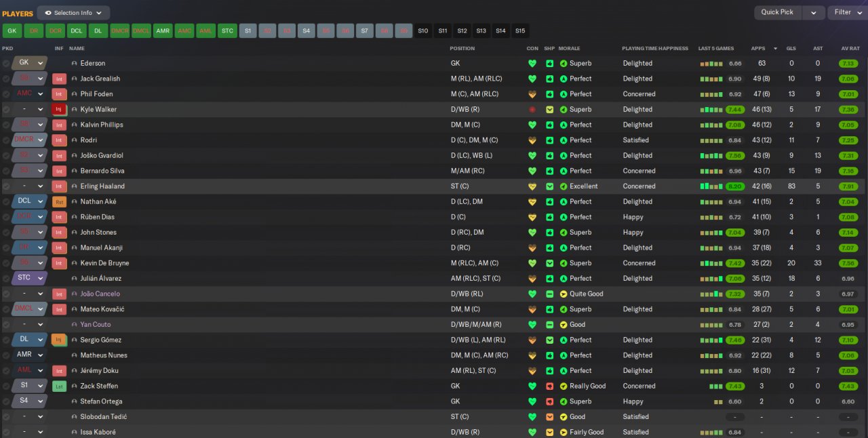Click Nathan Aké's Rst rest icon

[60, 201]
